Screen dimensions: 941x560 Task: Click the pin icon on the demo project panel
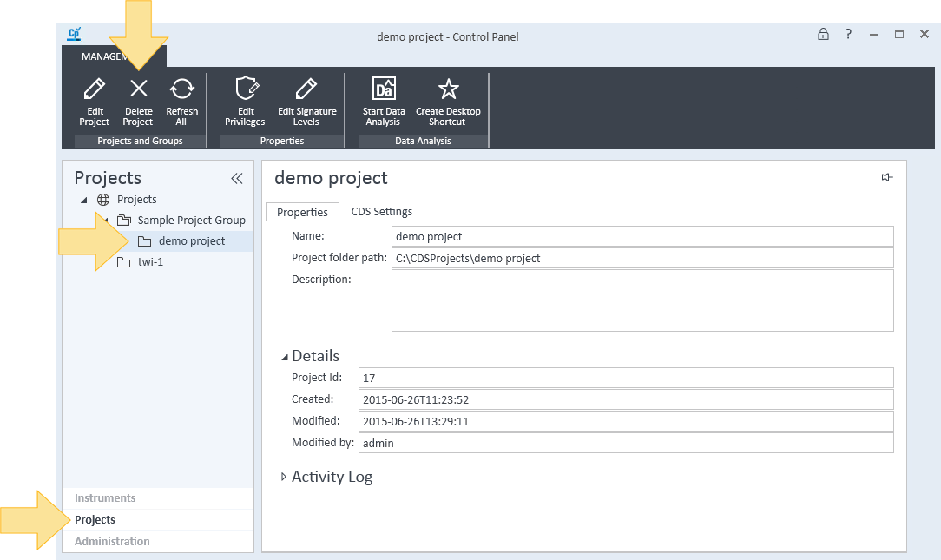886,176
